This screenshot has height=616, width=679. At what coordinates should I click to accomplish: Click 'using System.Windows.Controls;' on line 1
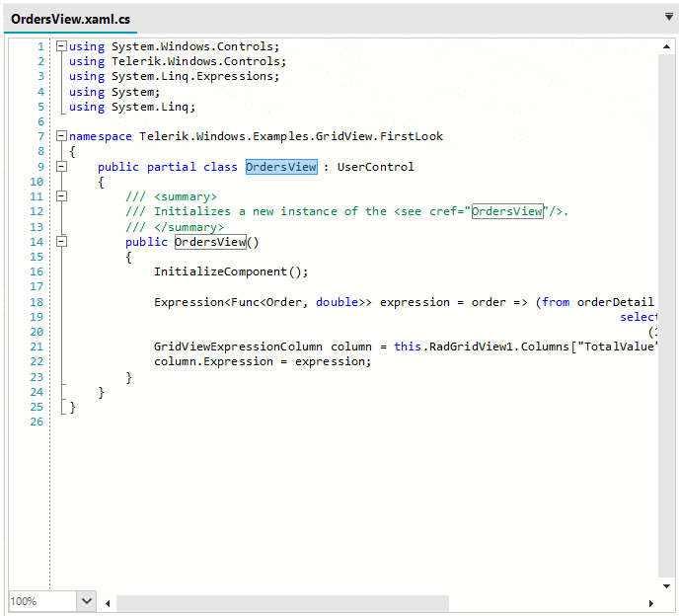point(174,46)
